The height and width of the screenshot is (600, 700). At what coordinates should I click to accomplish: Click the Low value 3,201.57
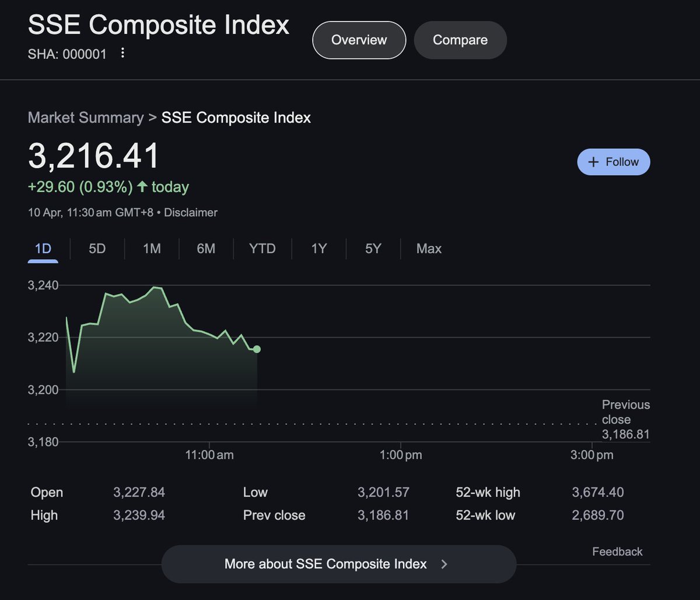coord(383,492)
